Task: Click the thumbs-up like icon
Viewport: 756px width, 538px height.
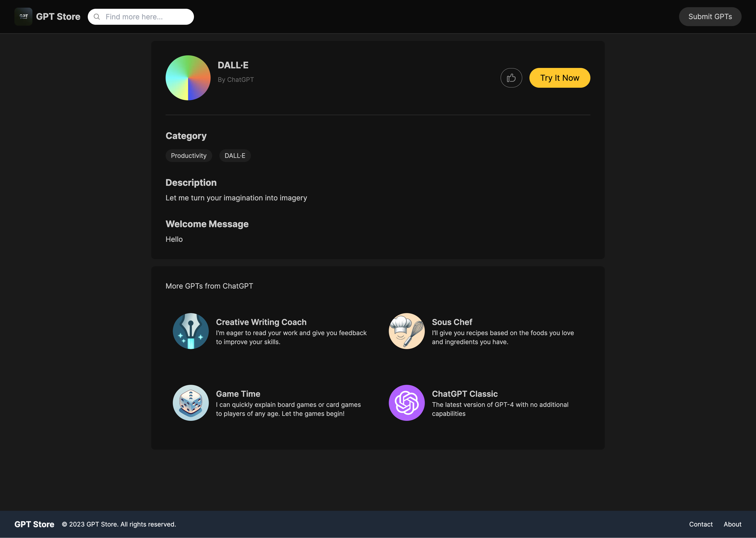Action: [511, 78]
